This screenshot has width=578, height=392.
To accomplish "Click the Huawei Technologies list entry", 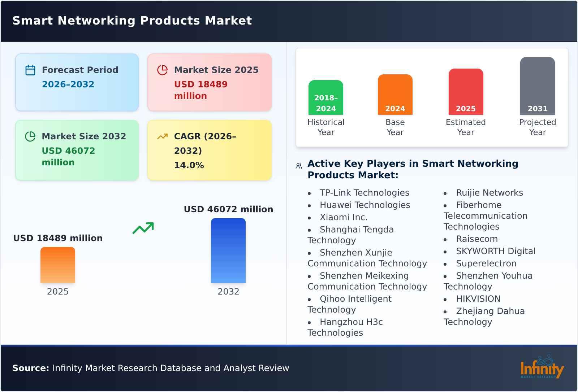I will click(x=365, y=205).
